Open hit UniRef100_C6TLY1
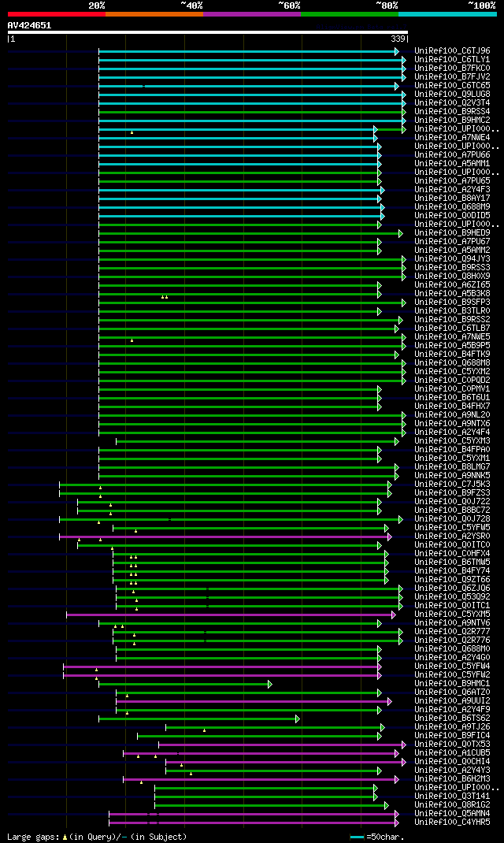This screenshot has width=504, height=843. [x=452, y=60]
